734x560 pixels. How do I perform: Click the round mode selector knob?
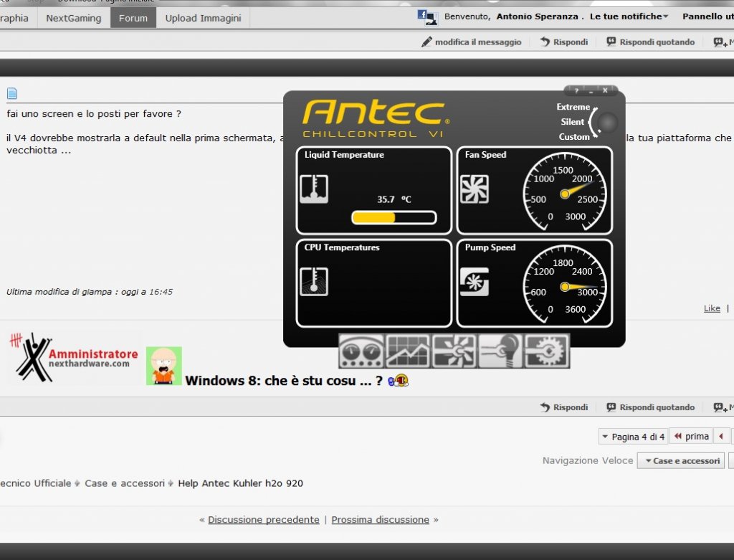(x=607, y=123)
